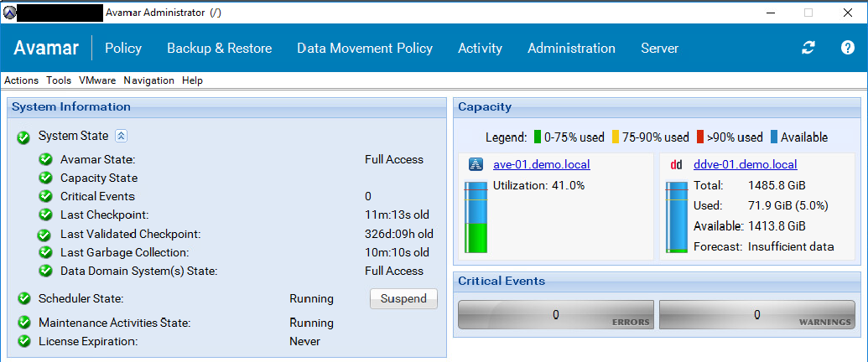Click the refresh icon in header
868x362 pixels.
tap(808, 48)
